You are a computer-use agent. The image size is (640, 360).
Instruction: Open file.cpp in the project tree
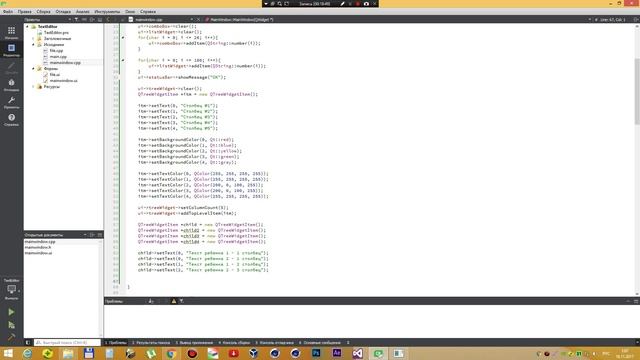coord(56,51)
